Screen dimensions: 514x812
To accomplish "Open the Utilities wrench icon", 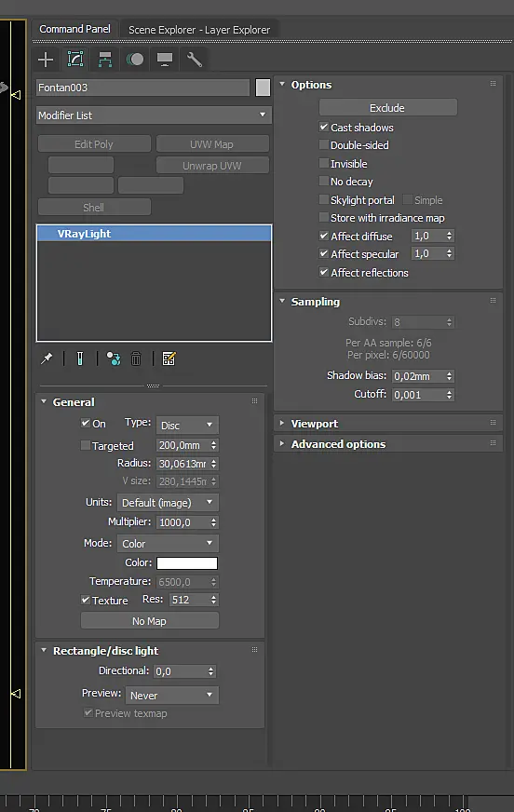I will click(194, 60).
